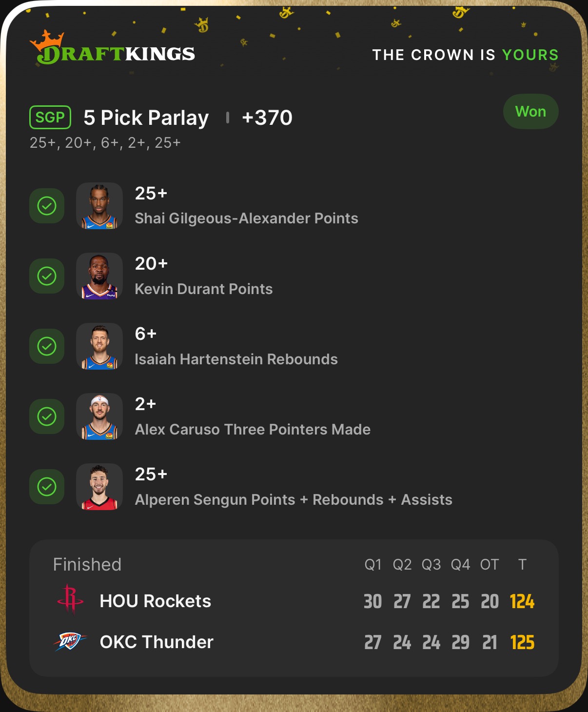Click the green SGP badge
This screenshot has width=588, height=712.
tap(50, 118)
